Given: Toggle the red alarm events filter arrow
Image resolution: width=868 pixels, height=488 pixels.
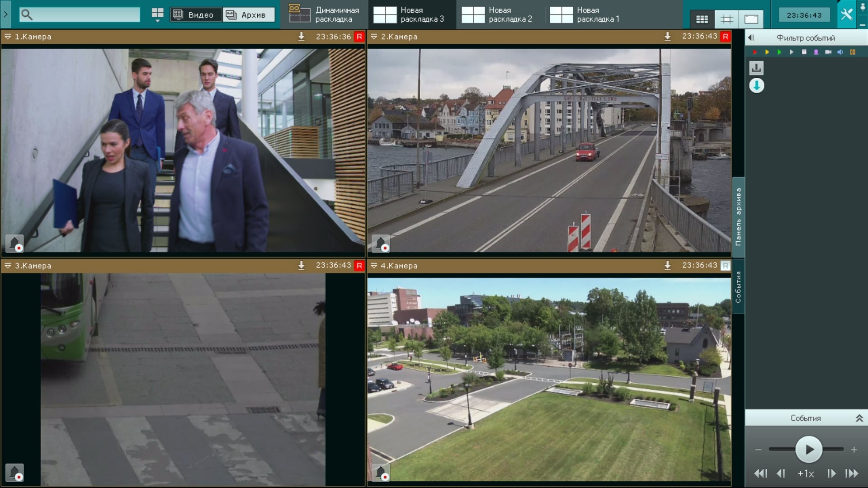Looking at the screenshot, I should (755, 52).
